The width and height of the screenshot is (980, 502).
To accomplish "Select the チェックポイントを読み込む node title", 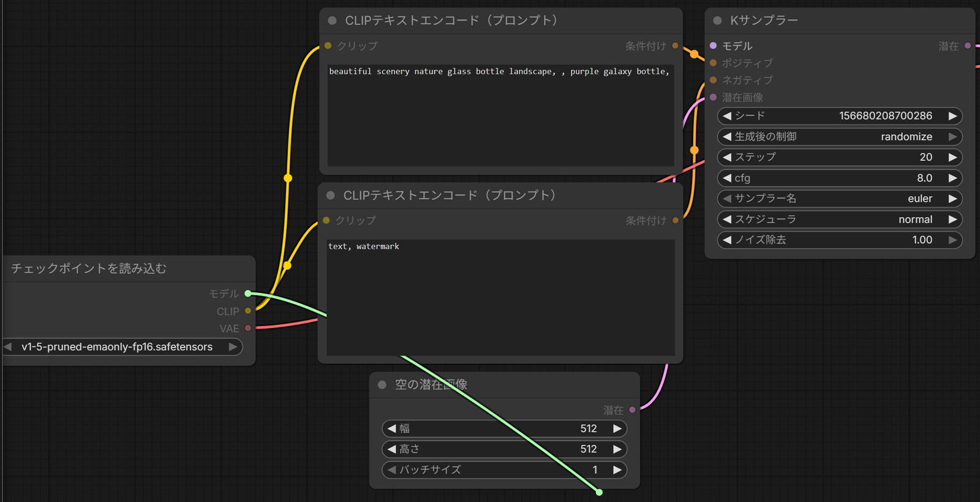I will click(89, 268).
